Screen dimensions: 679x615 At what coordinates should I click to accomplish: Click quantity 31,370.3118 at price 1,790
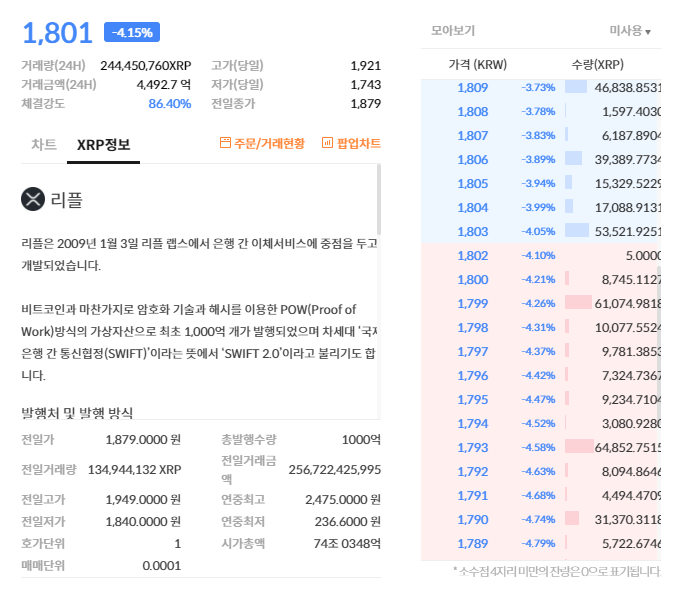click(627, 519)
